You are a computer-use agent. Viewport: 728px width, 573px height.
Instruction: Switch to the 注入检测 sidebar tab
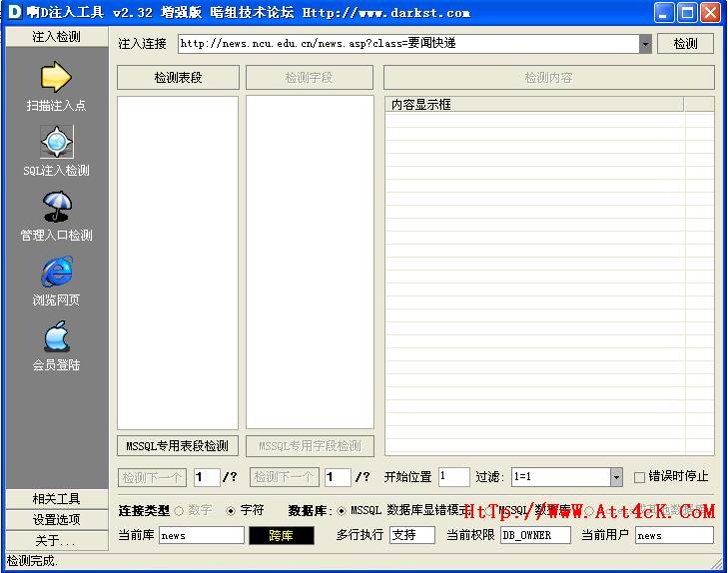[57, 37]
